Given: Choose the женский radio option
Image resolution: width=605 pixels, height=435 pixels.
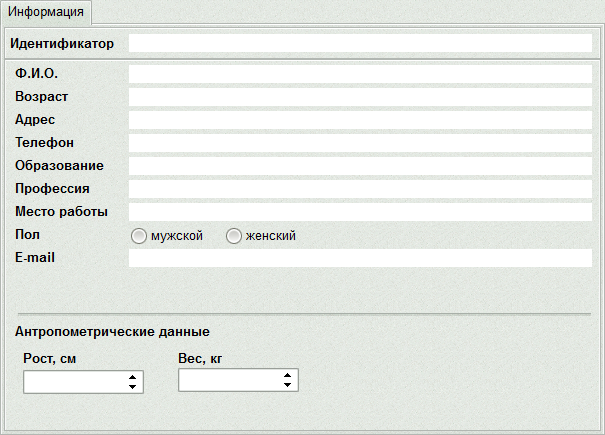Looking at the screenshot, I should 233,236.
